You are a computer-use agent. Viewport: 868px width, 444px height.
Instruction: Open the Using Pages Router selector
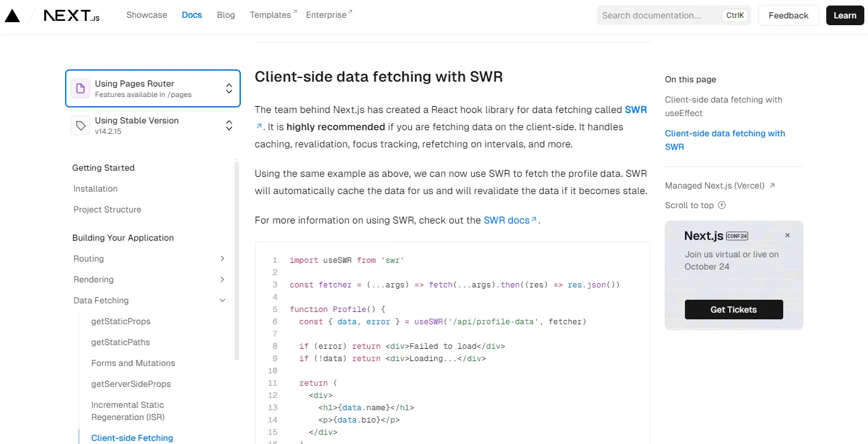[x=152, y=88]
